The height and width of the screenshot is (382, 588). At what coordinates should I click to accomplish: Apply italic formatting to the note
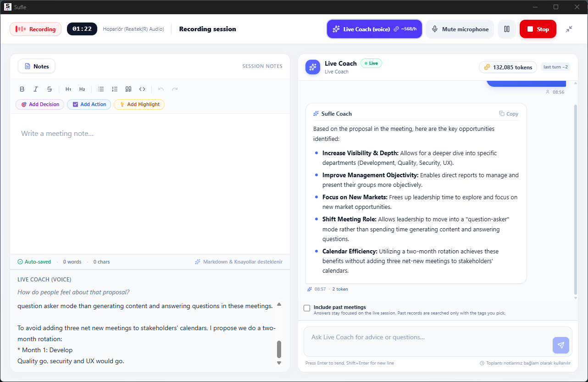click(36, 89)
